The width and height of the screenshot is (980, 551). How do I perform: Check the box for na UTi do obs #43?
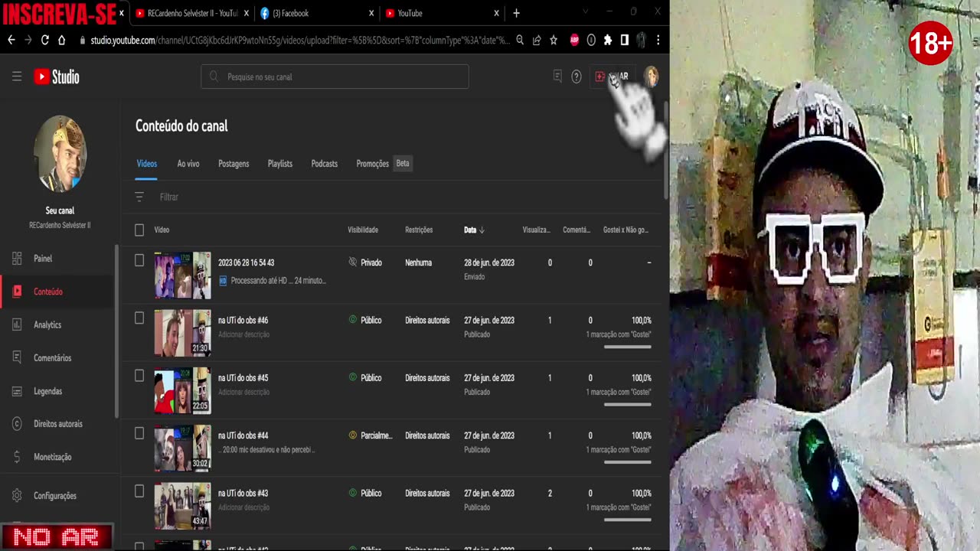point(139,491)
